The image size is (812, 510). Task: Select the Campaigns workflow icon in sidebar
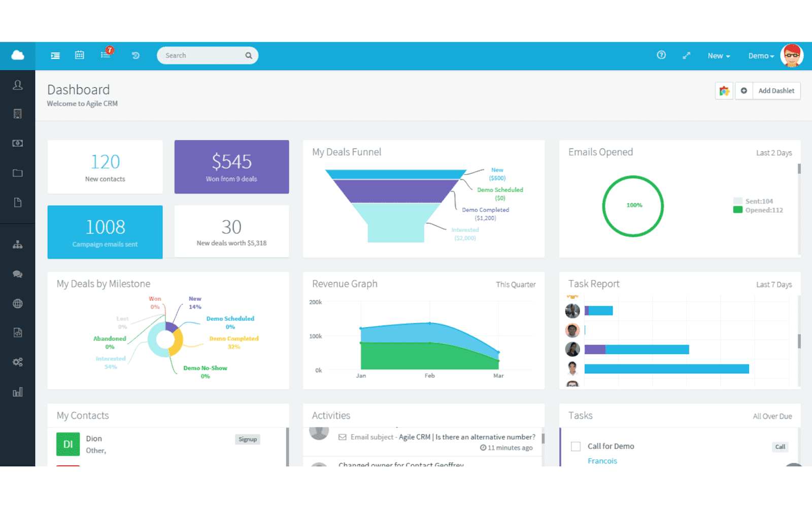point(18,244)
